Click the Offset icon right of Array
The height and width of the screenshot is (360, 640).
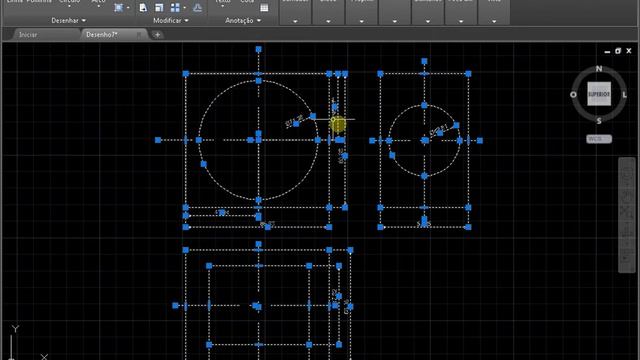[198, 7]
